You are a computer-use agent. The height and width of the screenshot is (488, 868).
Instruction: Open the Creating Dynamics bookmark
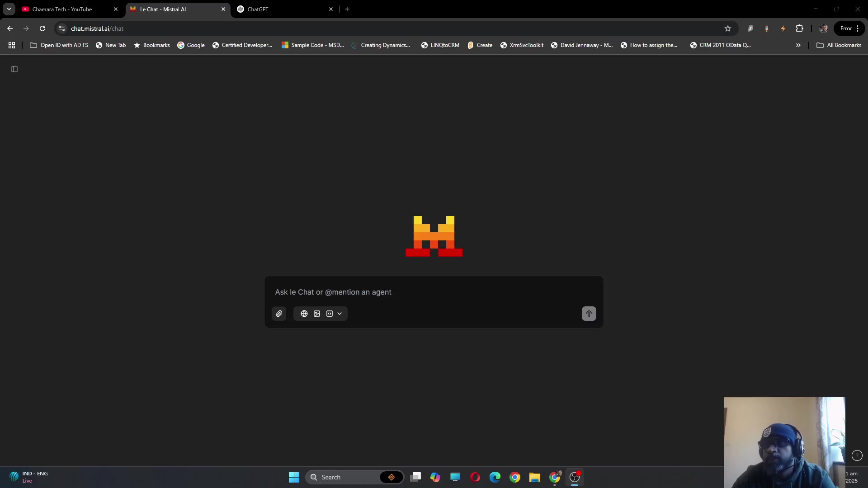381,45
